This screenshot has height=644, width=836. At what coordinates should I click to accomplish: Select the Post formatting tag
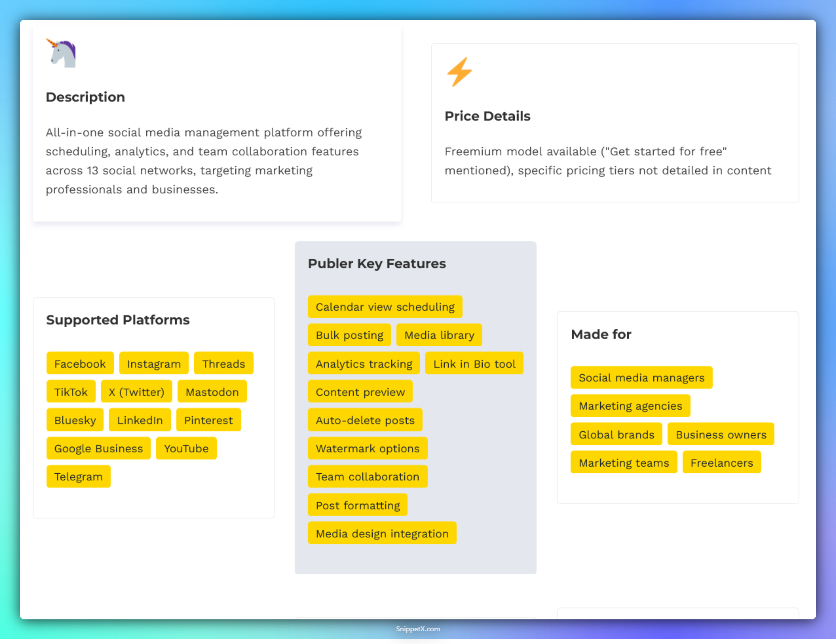tap(357, 505)
